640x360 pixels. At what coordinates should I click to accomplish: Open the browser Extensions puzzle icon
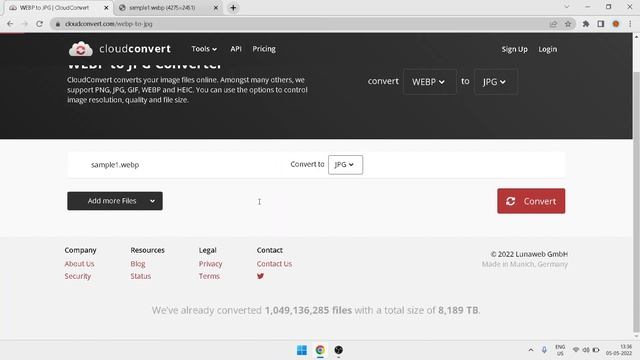586,24
